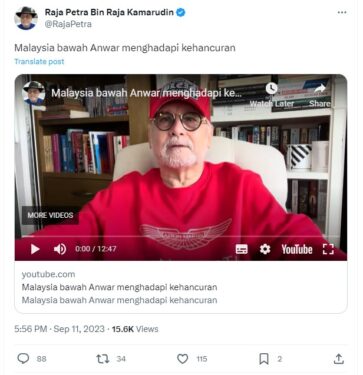Click the Watch Later clock icon
This screenshot has width=363, height=375.
coord(271,89)
